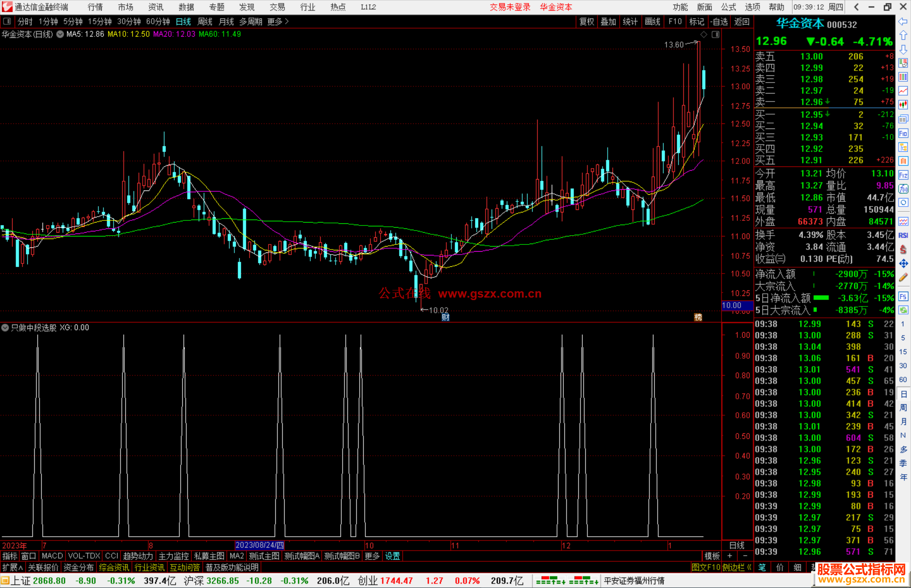Toggle the indicator circle beside 华金资本(日线)

click(x=60, y=34)
